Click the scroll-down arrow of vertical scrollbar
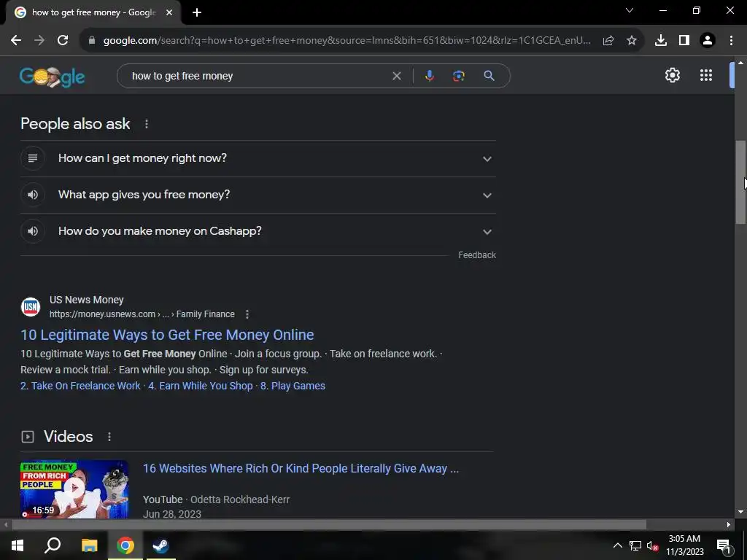This screenshot has width=747, height=560. pyautogui.click(x=740, y=512)
